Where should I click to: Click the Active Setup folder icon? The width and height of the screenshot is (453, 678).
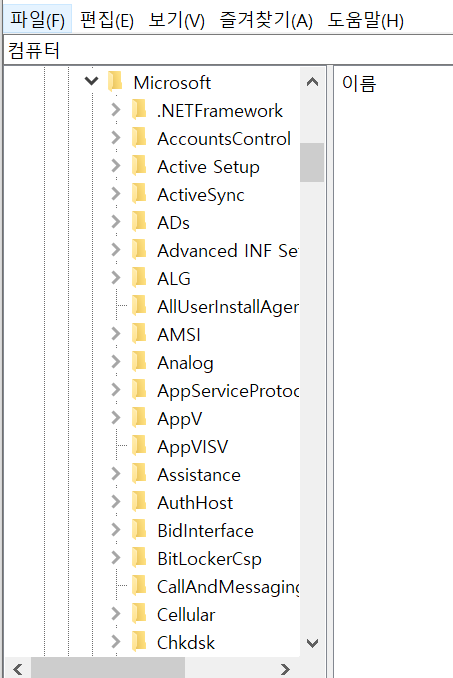[139, 166]
